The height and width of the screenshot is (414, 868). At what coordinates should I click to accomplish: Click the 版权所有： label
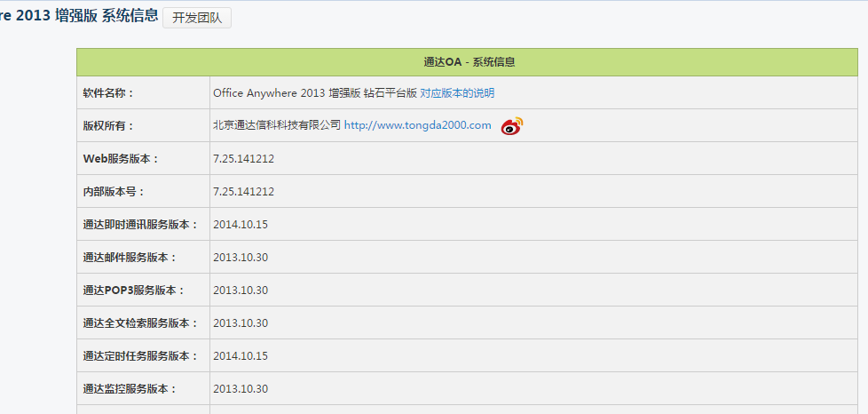click(108, 126)
